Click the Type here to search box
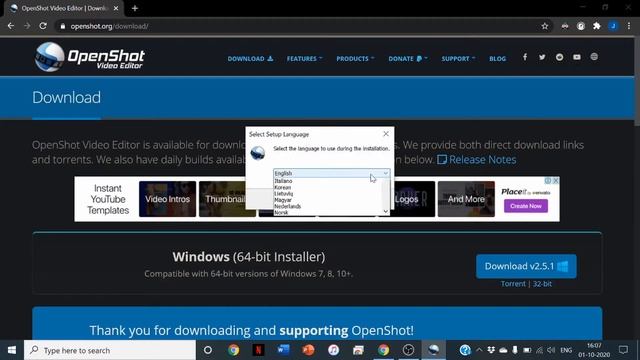Image resolution: width=640 pixels, height=360 pixels. pos(110,350)
